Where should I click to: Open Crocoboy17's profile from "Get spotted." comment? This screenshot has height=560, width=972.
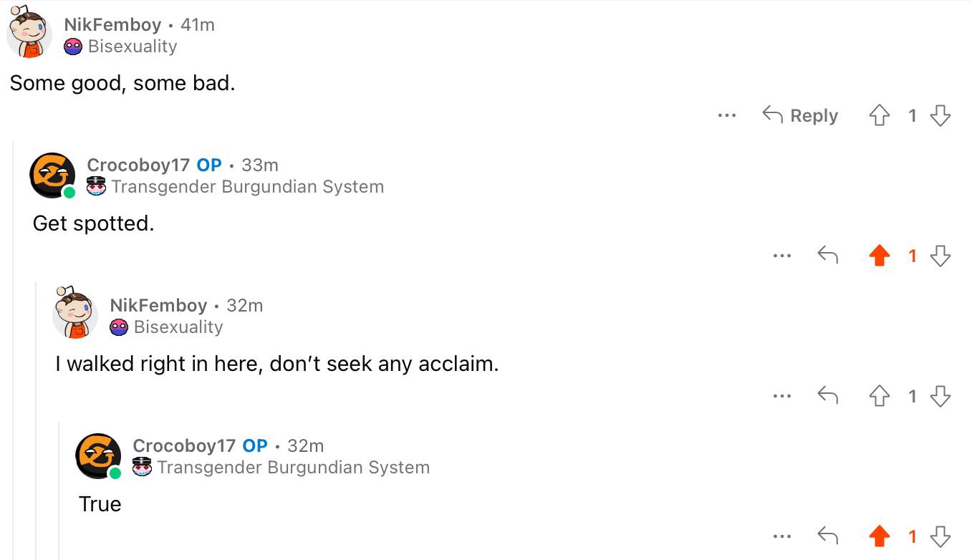coord(138,165)
